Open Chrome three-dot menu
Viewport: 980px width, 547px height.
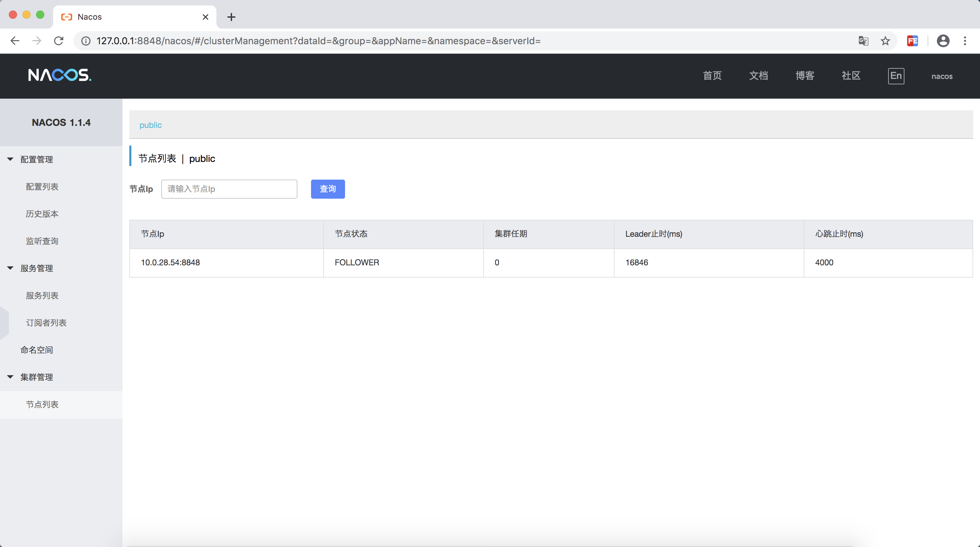tap(965, 41)
